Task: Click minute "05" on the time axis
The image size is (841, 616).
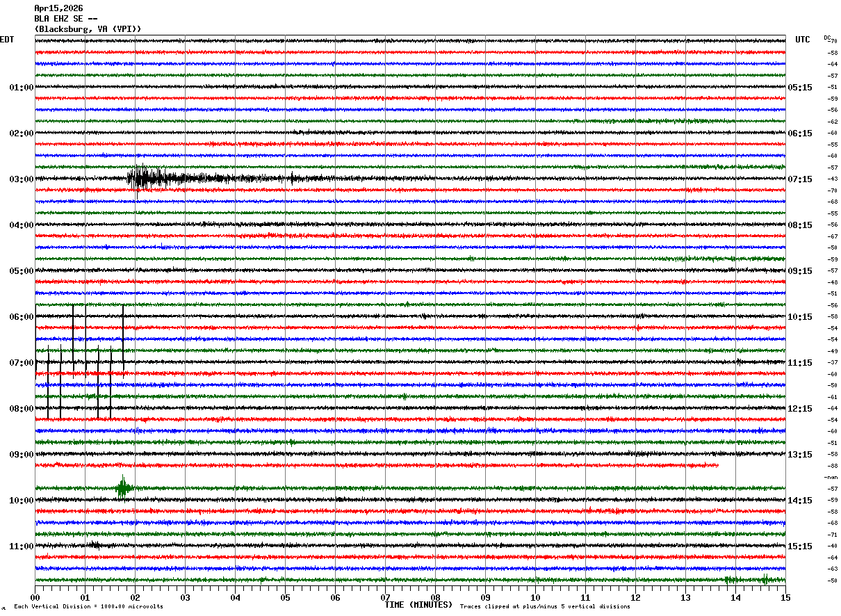Action: tap(285, 597)
